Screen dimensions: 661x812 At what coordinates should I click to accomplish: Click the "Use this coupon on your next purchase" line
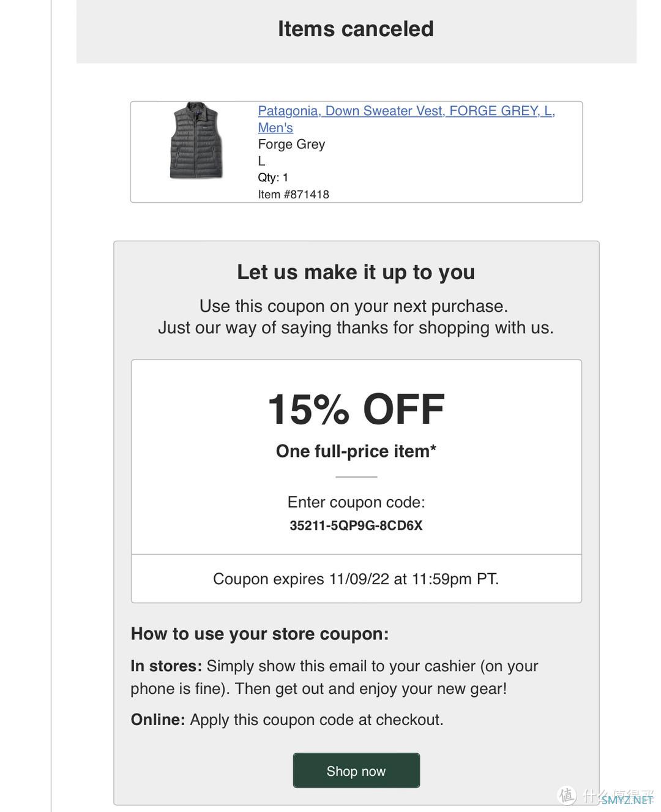point(354,306)
